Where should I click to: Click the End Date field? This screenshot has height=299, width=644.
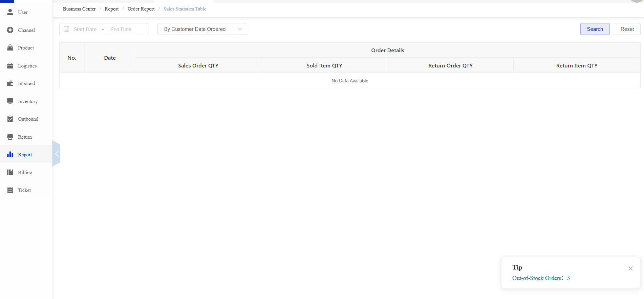121,29
